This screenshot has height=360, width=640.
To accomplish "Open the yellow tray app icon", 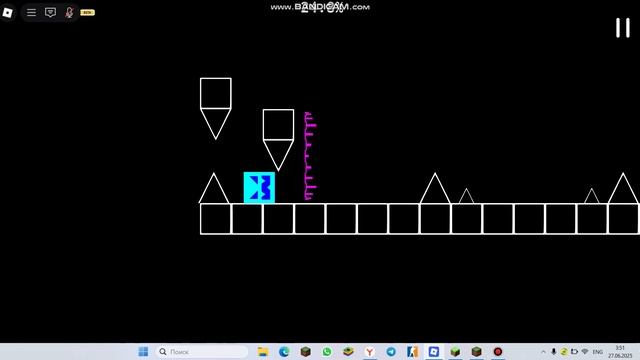I will point(564,351).
